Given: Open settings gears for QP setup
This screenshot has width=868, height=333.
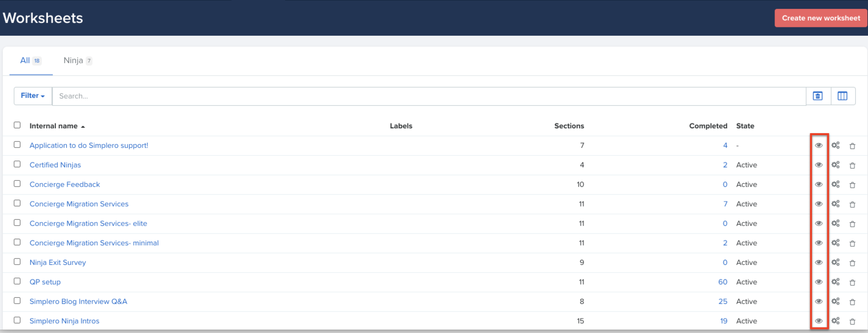Looking at the screenshot, I should tap(836, 282).
